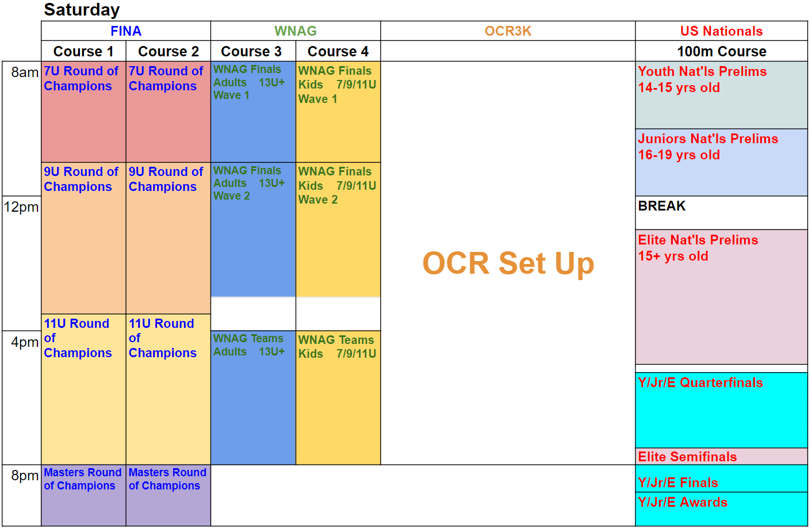
Task: Click Masters Round of Champions in Course 1
Action: click(x=83, y=495)
